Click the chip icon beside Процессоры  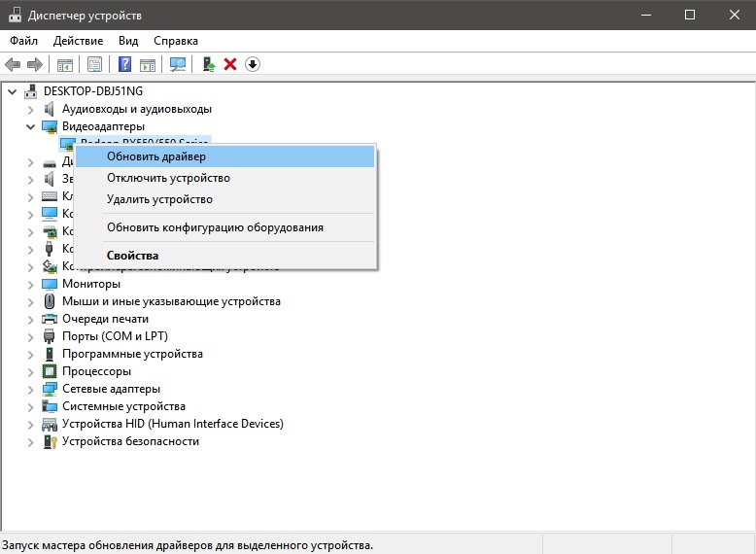[50, 371]
